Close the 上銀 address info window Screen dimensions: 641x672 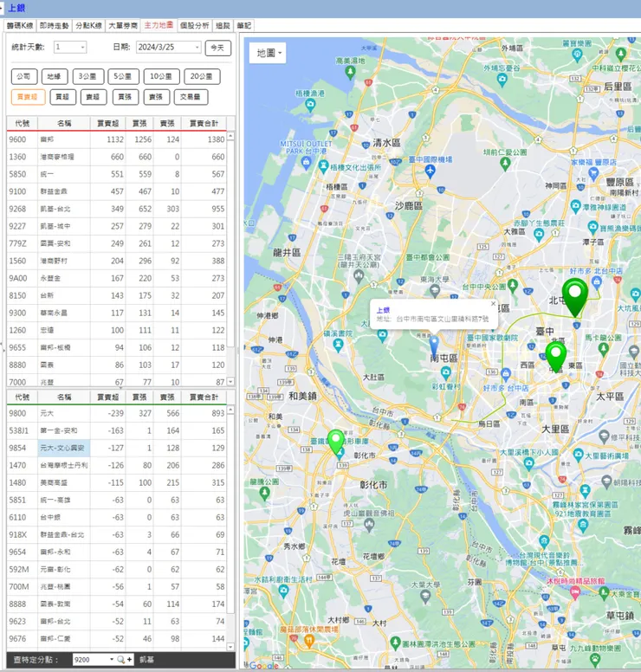(x=493, y=303)
